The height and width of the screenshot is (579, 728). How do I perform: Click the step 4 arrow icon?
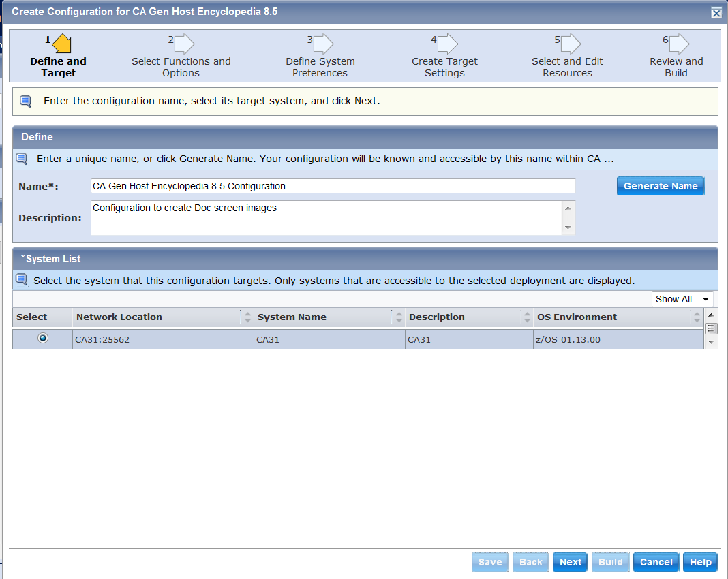click(447, 44)
